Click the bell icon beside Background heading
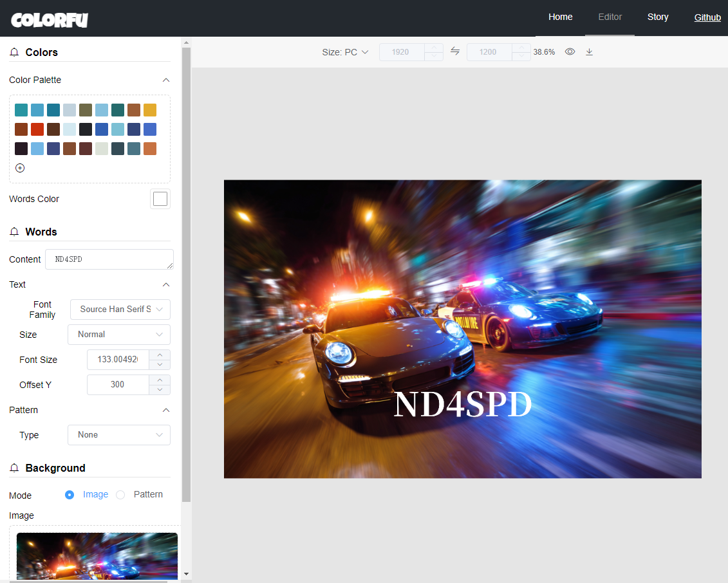Image resolution: width=728 pixels, height=583 pixels. coord(14,468)
